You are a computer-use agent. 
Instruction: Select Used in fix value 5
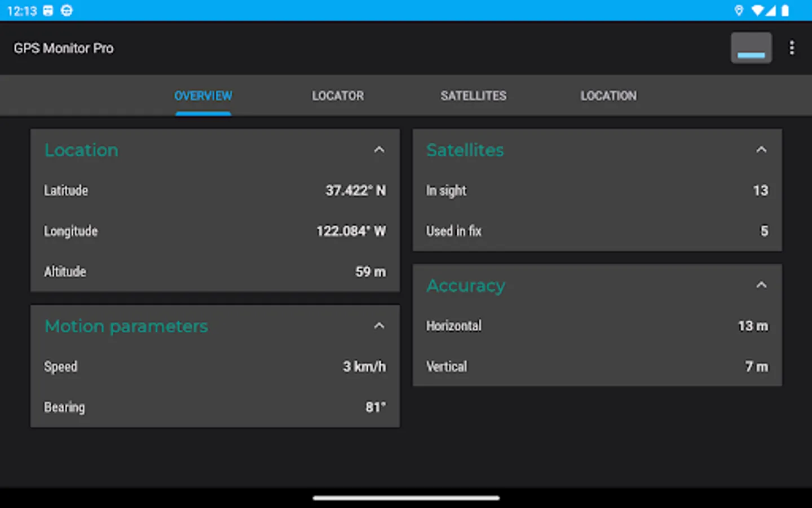[765, 231]
